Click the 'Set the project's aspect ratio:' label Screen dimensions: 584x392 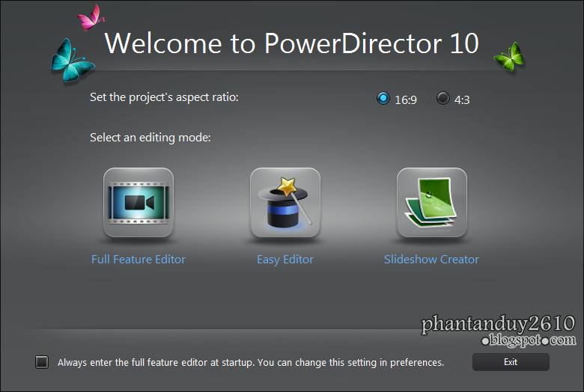pos(164,97)
